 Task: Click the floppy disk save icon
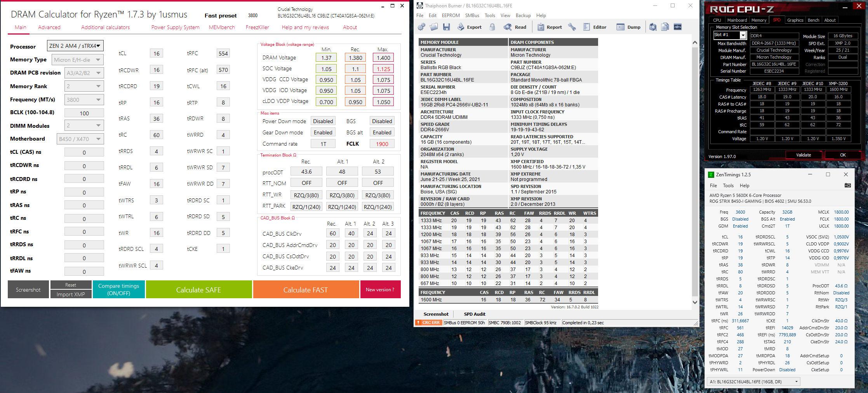[x=447, y=27]
